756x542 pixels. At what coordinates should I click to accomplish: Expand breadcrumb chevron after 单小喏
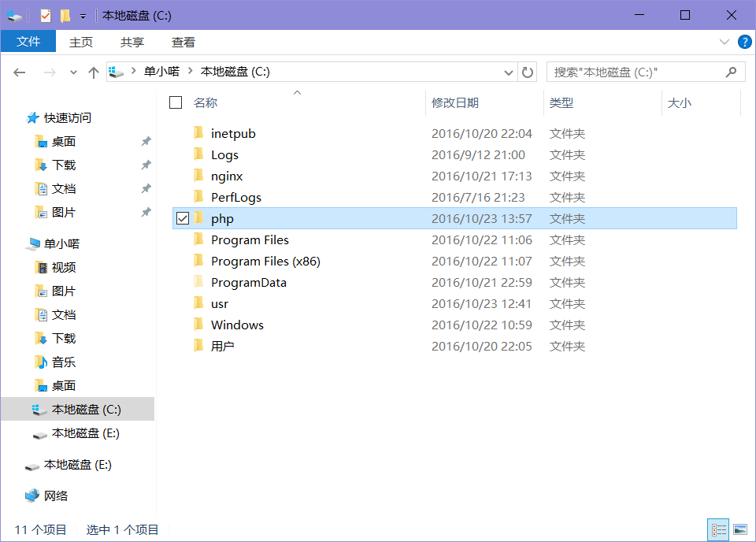[191, 72]
